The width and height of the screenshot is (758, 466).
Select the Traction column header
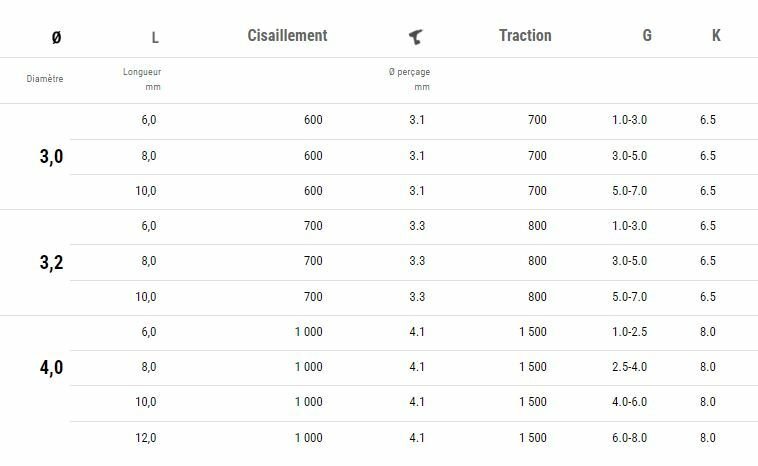pyautogui.click(x=525, y=36)
